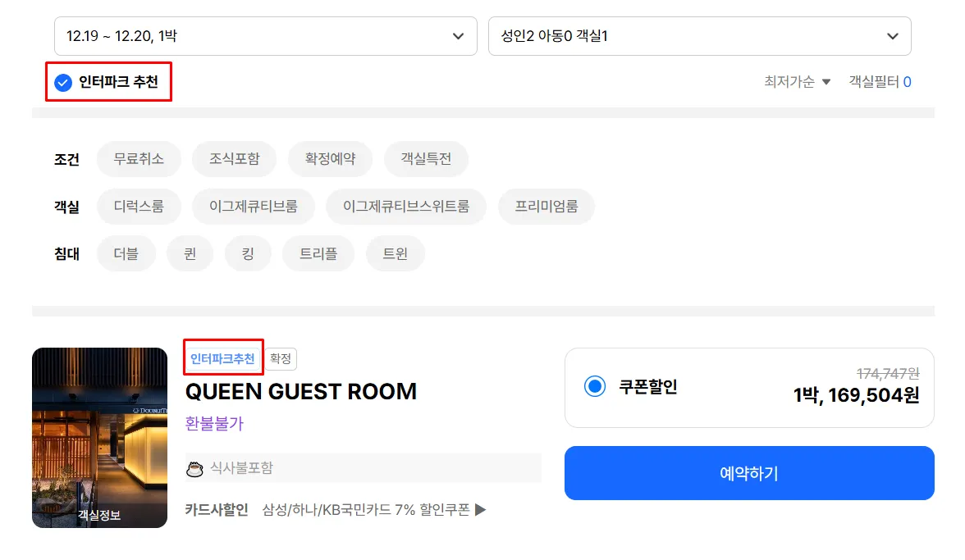Click the 확정 badge label
Image resolution: width=965 pixels, height=560 pixels.
(281, 359)
